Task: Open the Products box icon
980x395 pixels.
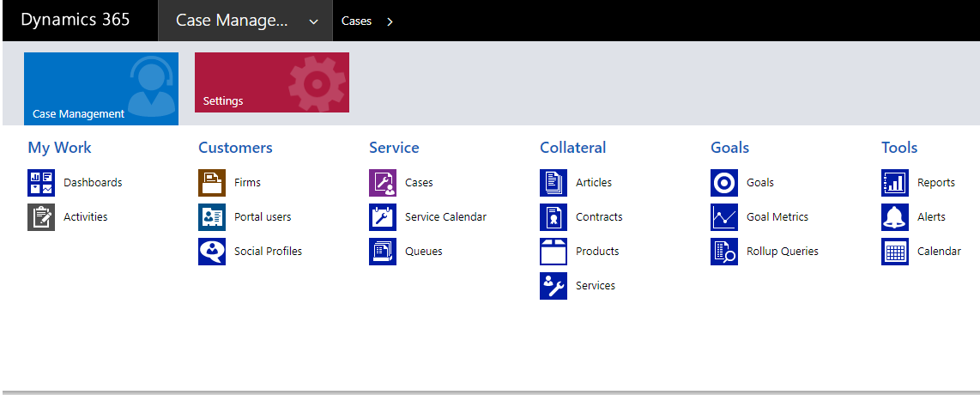Action: (x=554, y=252)
